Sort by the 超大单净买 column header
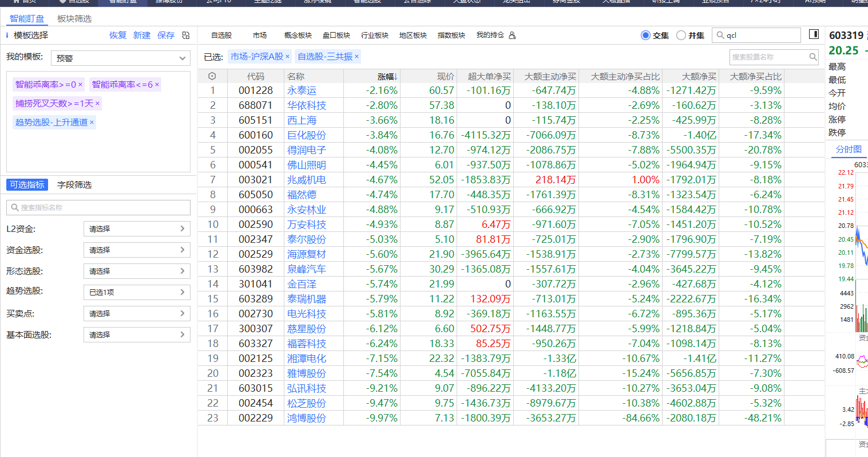 tap(489, 76)
